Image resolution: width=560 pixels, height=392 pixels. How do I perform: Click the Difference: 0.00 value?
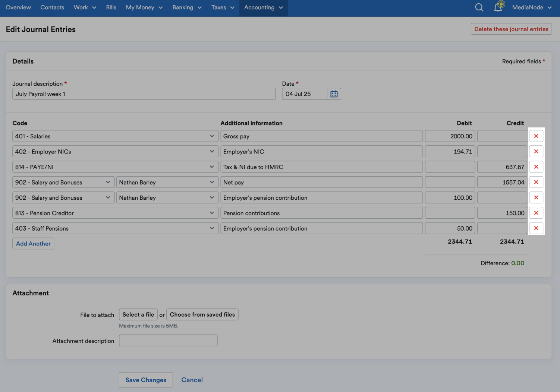tap(517, 263)
